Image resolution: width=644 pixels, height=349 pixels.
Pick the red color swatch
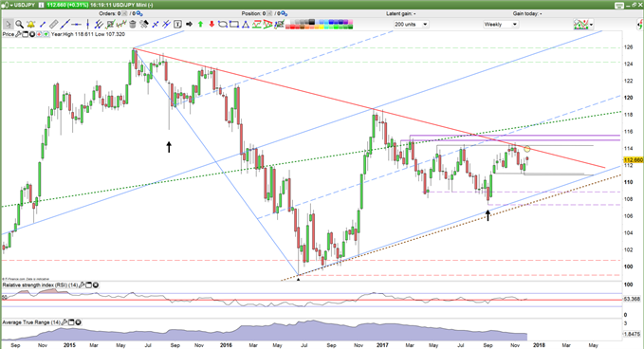click(291, 27)
